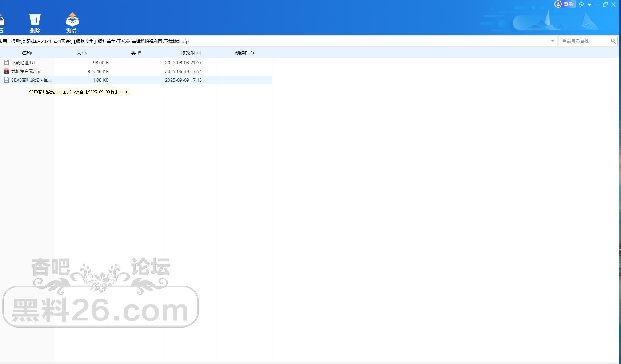Image resolution: width=621 pixels, height=364 pixels.
Task: Click the user avatar login icon
Action: [x=558, y=4]
